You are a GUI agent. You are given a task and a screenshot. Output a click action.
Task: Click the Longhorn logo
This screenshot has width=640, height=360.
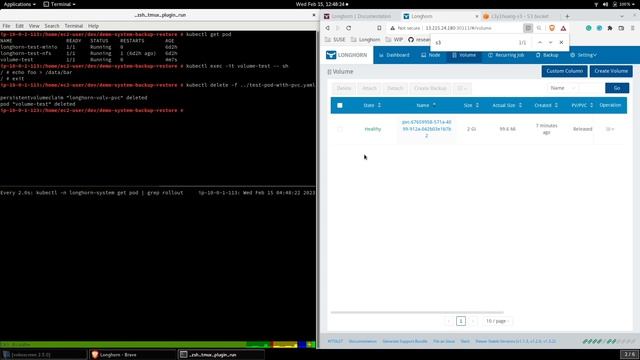347,55
